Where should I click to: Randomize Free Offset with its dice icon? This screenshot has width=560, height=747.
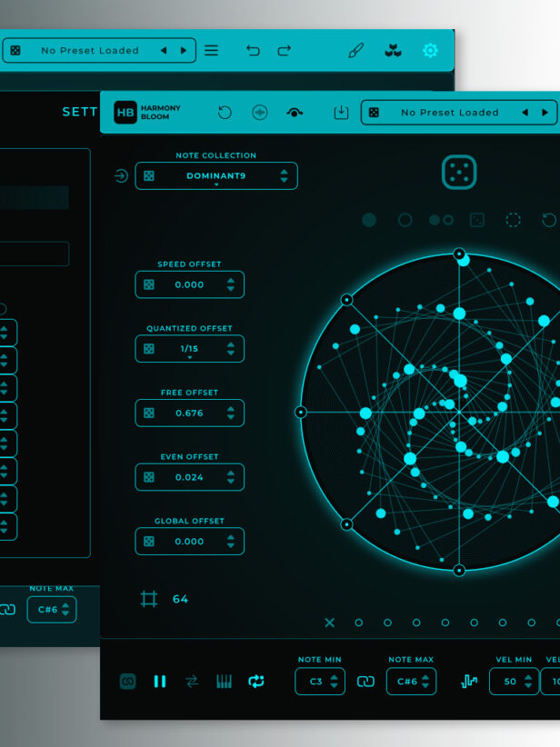click(x=149, y=413)
